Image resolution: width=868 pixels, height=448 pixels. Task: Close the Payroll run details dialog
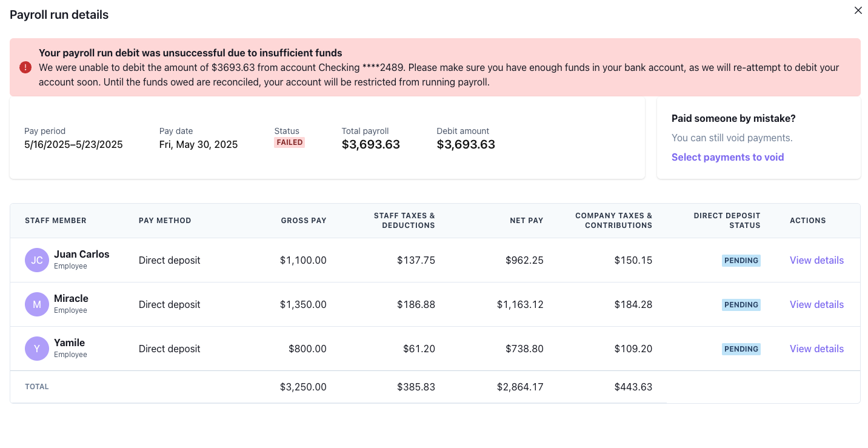pyautogui.click(x=858, y=10)
